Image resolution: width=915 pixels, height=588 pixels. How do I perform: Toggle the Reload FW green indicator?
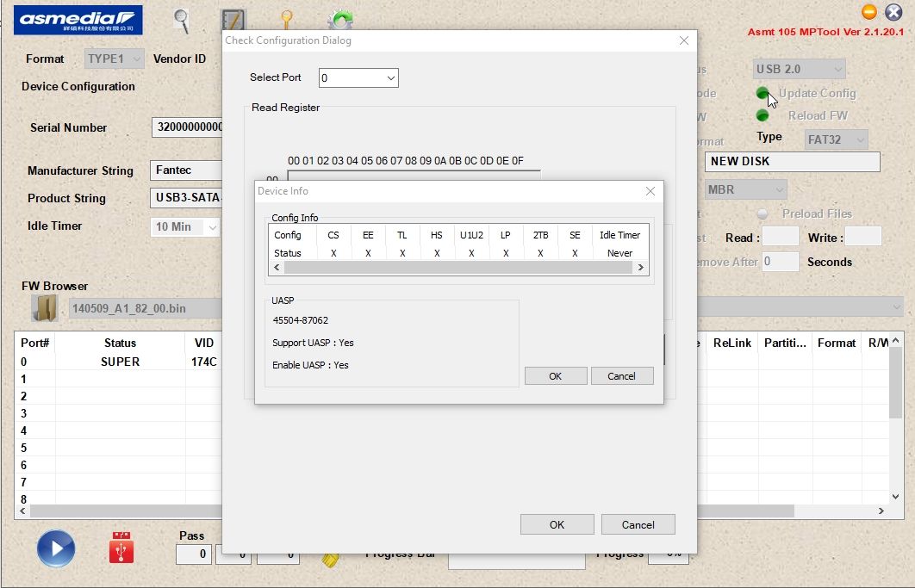762,115
